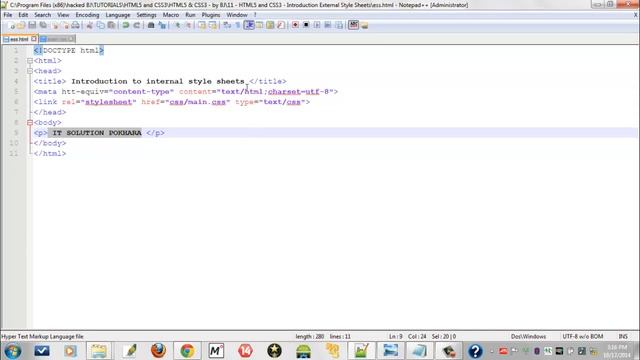Open the file explorer folder in the taskbar

[x=98, y=351]
